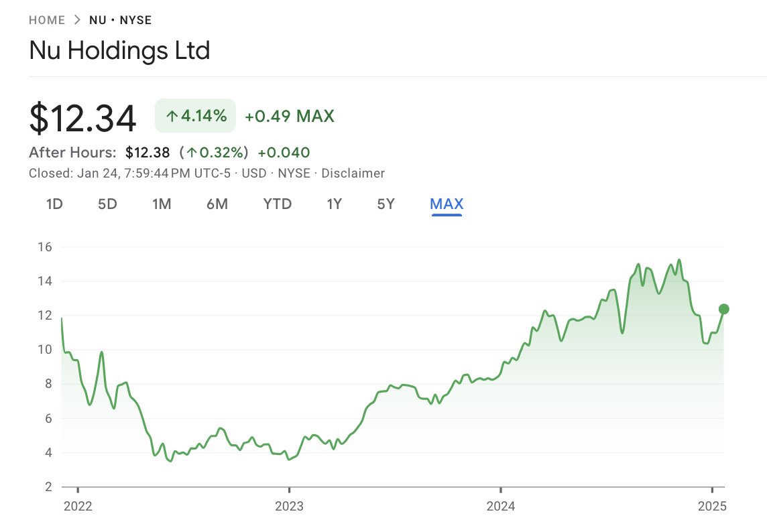
Task: Click the 10 y-axis label
Action: click(x=45, y=350)
